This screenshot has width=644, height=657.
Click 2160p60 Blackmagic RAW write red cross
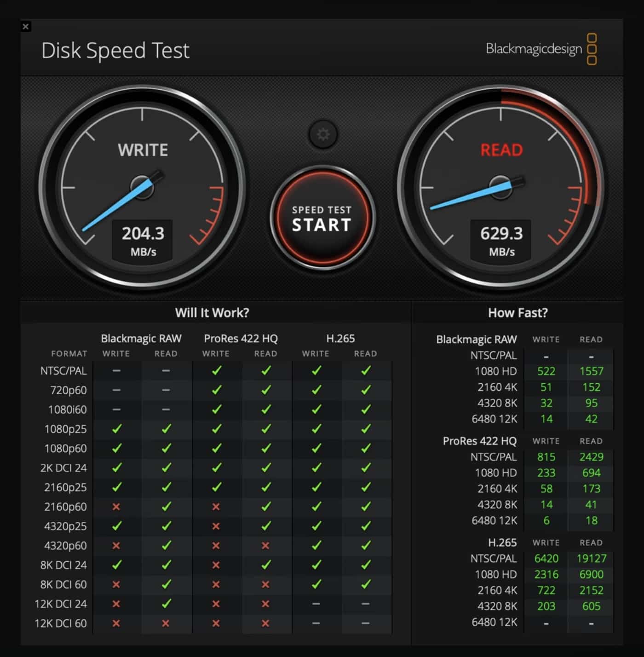click(116, 507)
